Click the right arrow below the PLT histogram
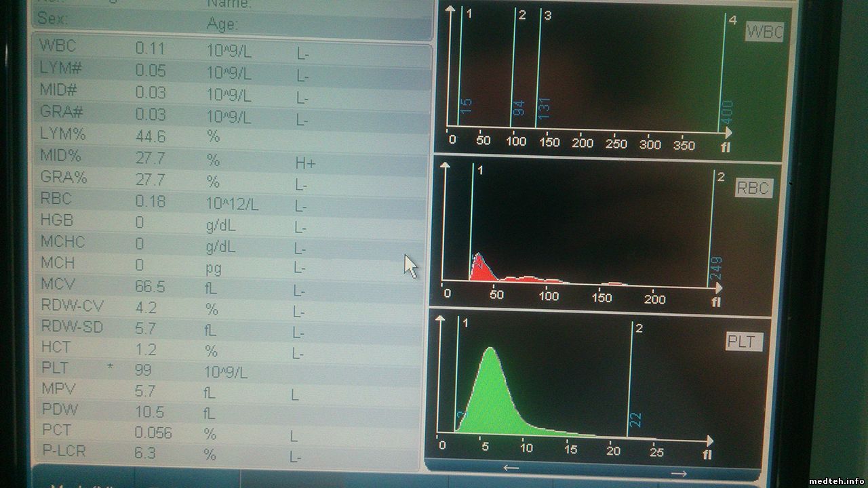 (679, 473)
